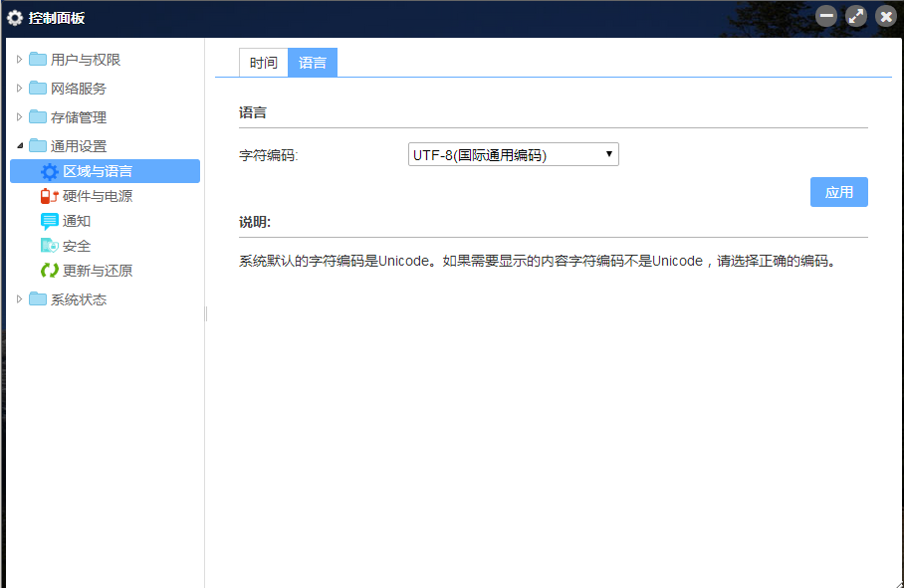Click the 用户与权限 folder icon
Viewport: 904px width, 588px height.
point(38,60)
